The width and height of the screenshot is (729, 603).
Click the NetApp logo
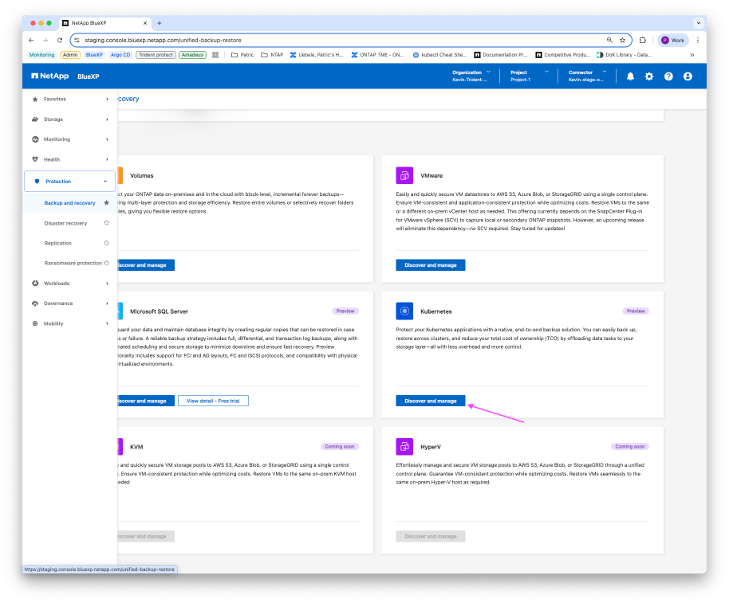(50, 76)
